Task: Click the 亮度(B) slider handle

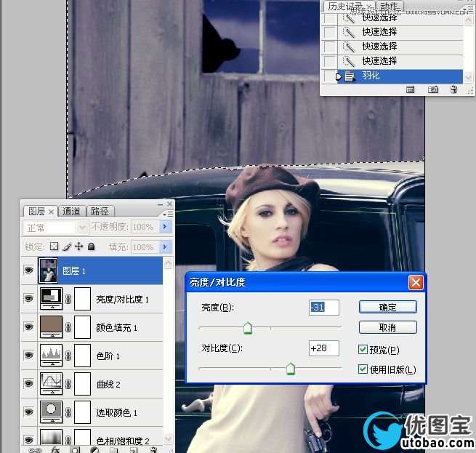Action: pos(248,329)
